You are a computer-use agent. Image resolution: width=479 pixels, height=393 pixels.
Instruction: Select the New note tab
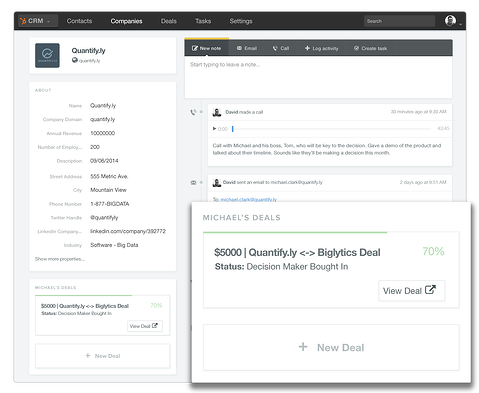coord(207,48)
